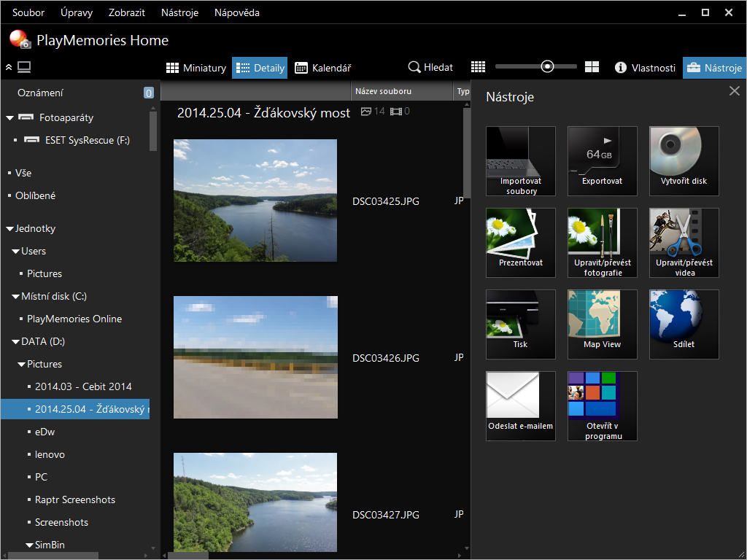Open the Soubor menu
747x560 pixels.
(28, 12)
